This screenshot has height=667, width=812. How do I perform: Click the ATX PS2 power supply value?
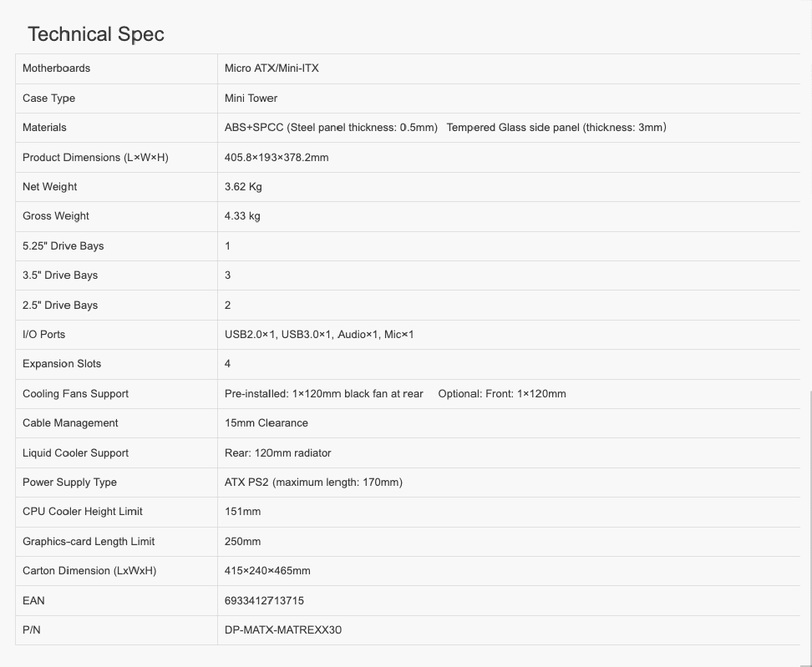coord(313,483)
